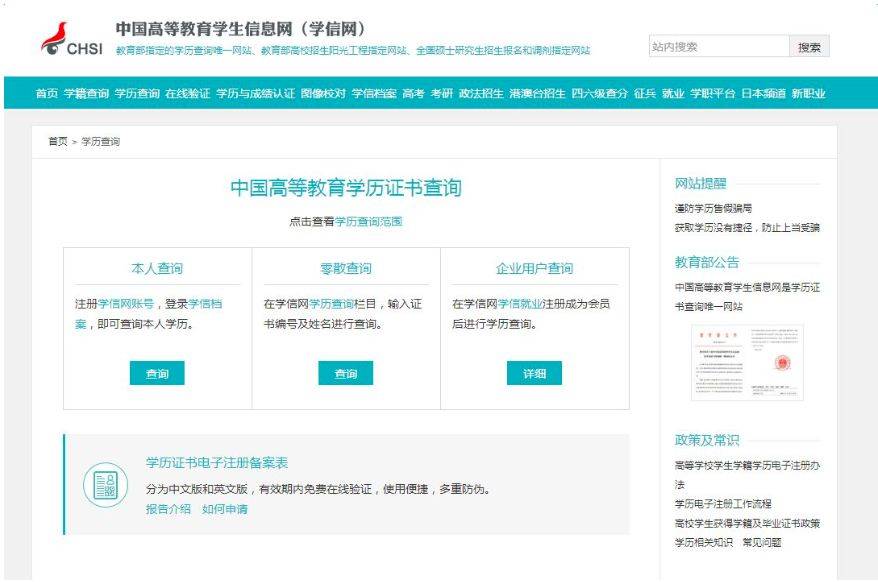This screenshot has width=878, height=582.
Task: Select 在线验证 from the navigation menu
Action: 187,94
